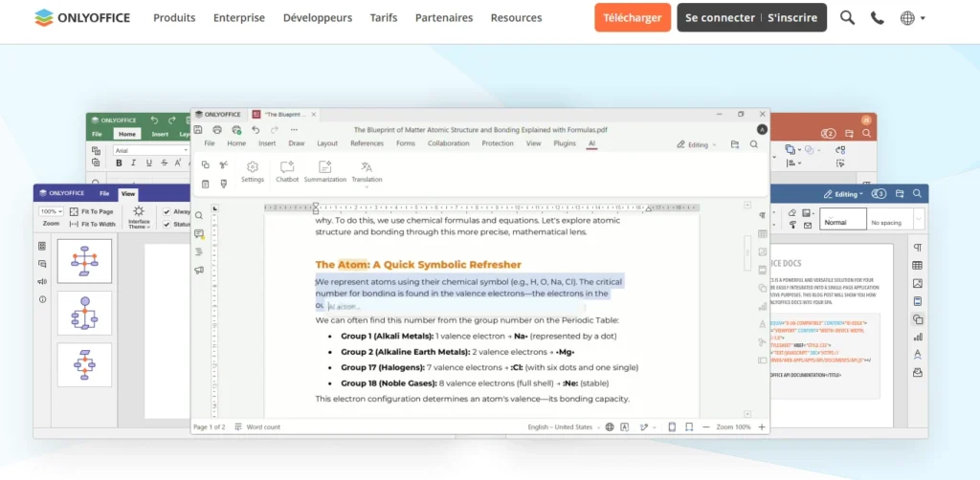Open the Arial font dropdown
Screen dimensions: 980x480
[x=151, y=150]
